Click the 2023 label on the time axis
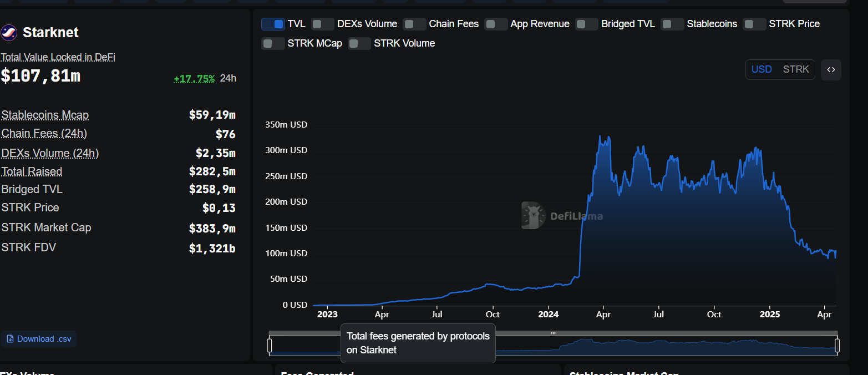 point(327,315)
